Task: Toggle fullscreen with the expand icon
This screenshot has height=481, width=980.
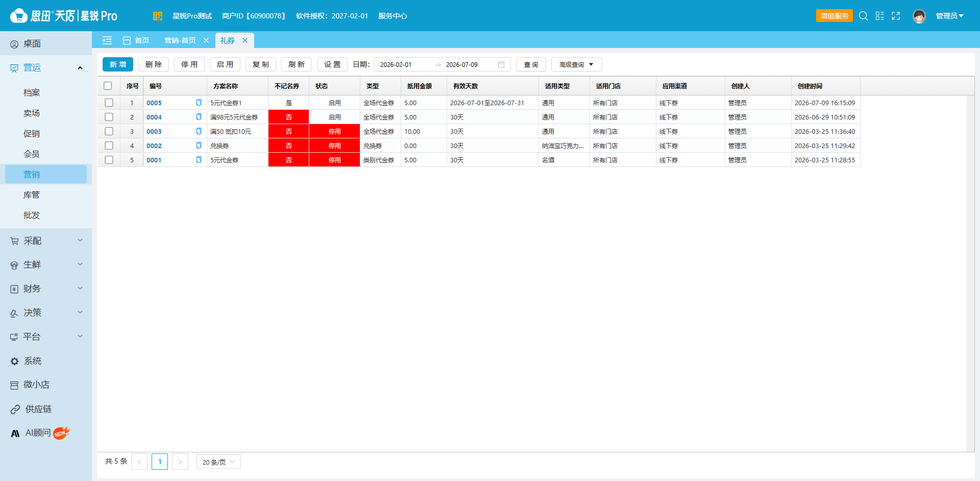Action: (896, 16)
